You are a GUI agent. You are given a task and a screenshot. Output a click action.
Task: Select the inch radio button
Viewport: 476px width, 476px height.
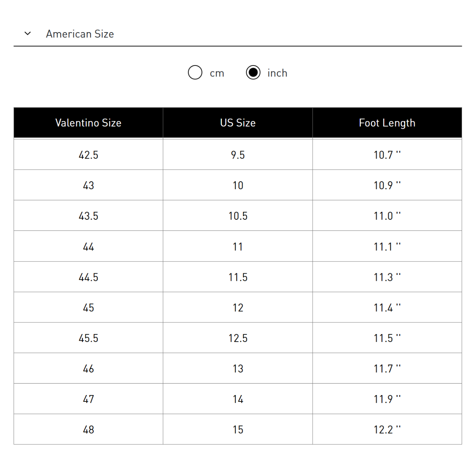point(253,73)
